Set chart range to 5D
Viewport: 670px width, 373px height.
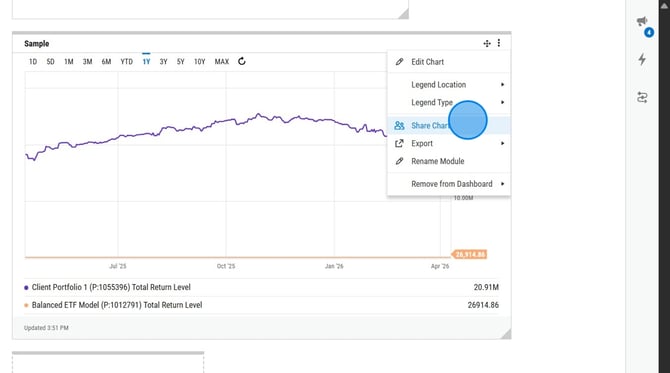[50, 62]
